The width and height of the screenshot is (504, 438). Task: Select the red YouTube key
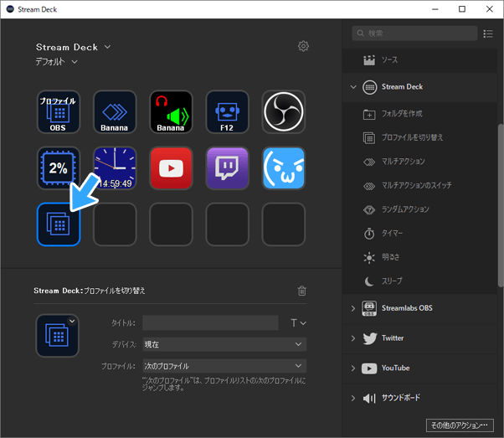click(x=171, y=168)
